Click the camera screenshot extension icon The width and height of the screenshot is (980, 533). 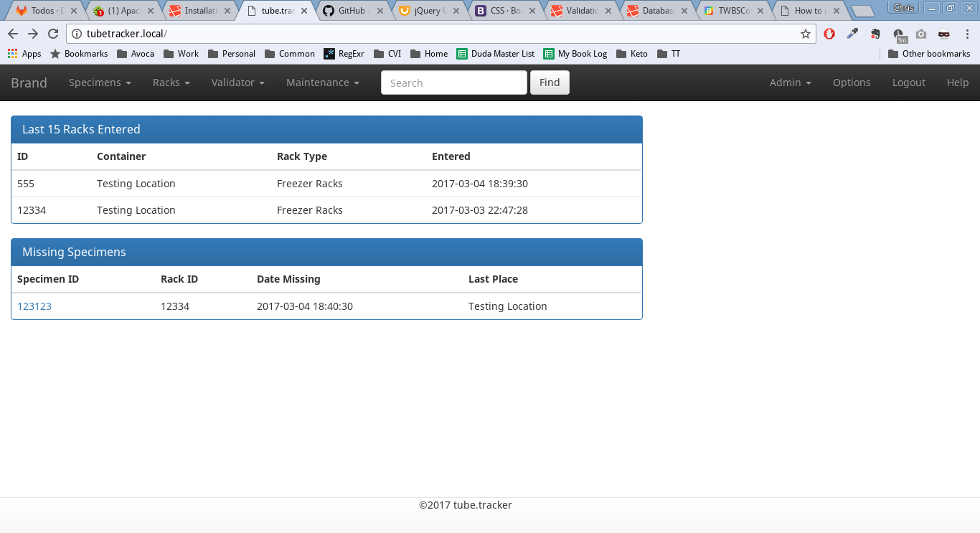pos(921,34)
